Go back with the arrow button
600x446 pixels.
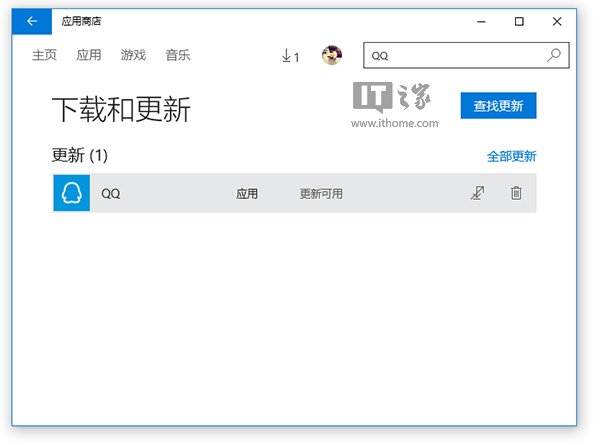[x=32, y=21]
